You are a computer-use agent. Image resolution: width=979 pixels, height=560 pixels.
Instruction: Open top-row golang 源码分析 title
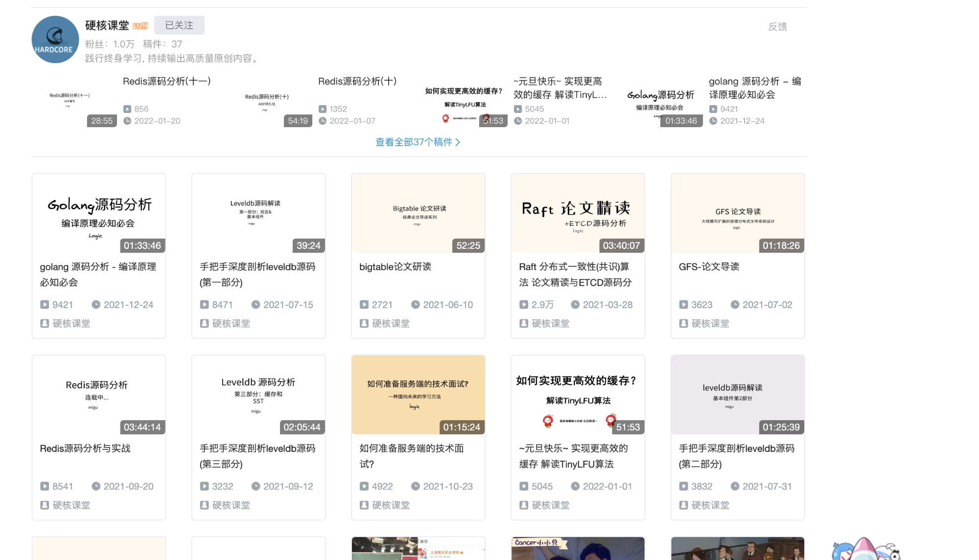coord(755,88)
